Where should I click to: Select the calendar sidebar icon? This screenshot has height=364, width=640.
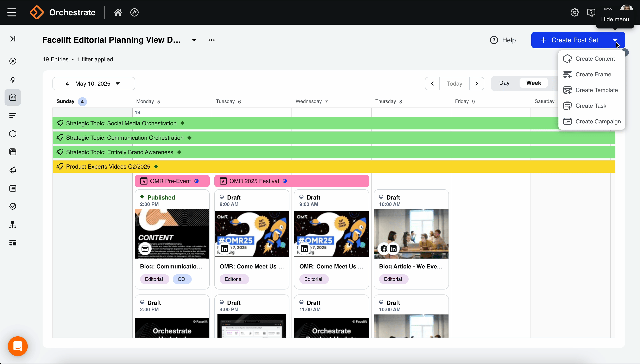point(13,97)
